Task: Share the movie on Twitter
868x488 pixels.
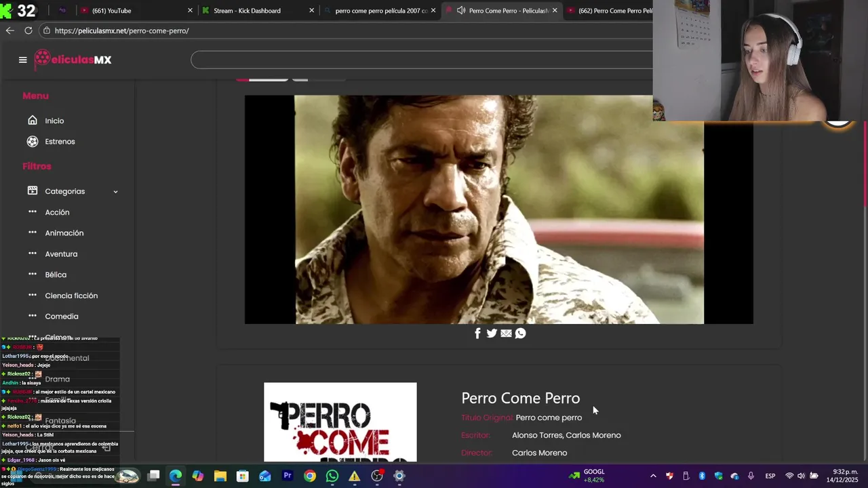Action: (492, 333)
